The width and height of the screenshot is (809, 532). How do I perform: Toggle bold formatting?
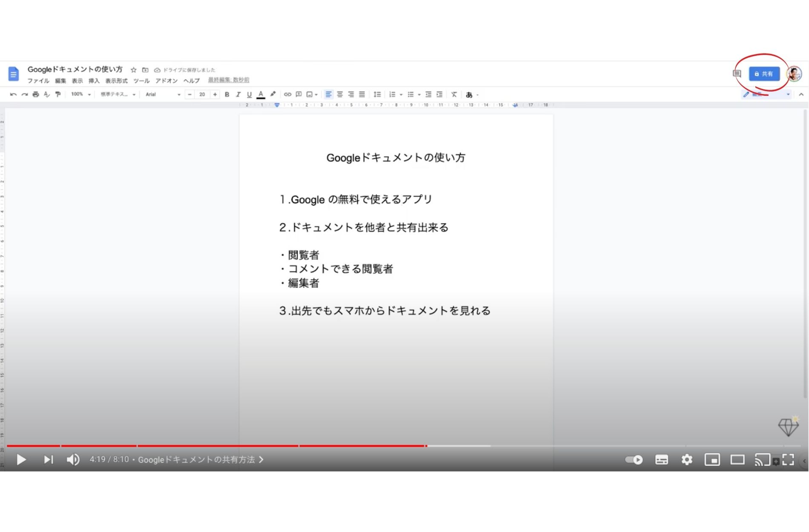[x=227, y=94]
